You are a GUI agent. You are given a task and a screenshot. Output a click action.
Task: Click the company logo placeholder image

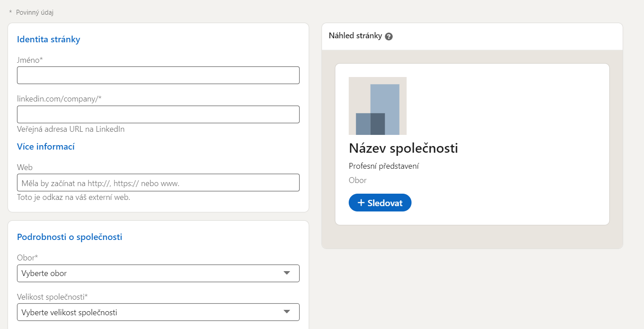tap(378, 106)
